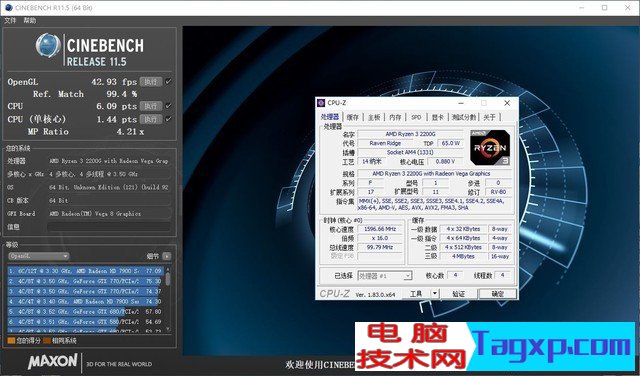Image resolution: width=640 pixels, height=376 pixels.
Task: Click the orange 您的得分 legend swatch
Action: [11, 340]
